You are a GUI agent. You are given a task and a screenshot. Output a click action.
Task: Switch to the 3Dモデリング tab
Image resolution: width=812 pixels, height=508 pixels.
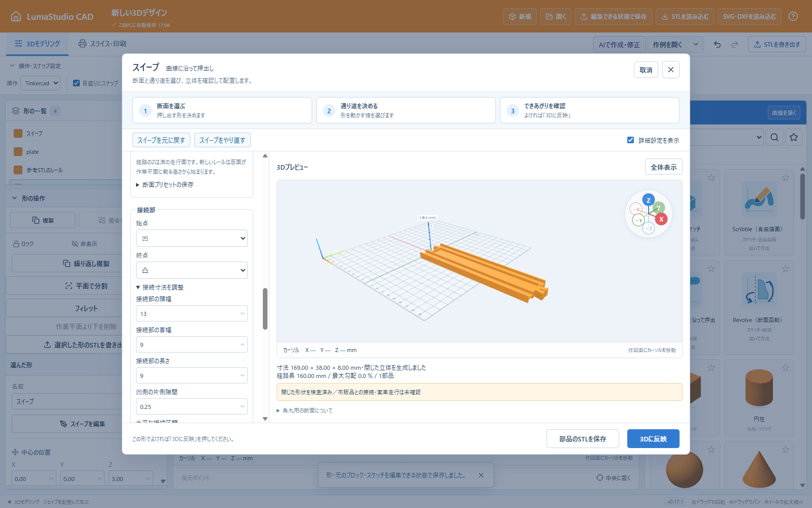(38, 44)
